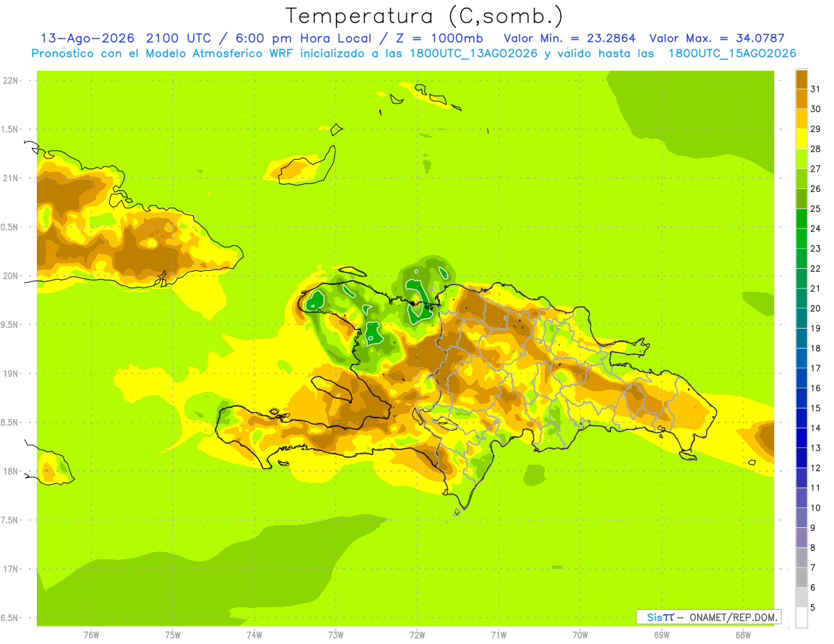Pick the color band between 30 and 31
Image resolution: width=834 pixels, height=644 pixels.
pyautogui.click(x=801, y=99)
